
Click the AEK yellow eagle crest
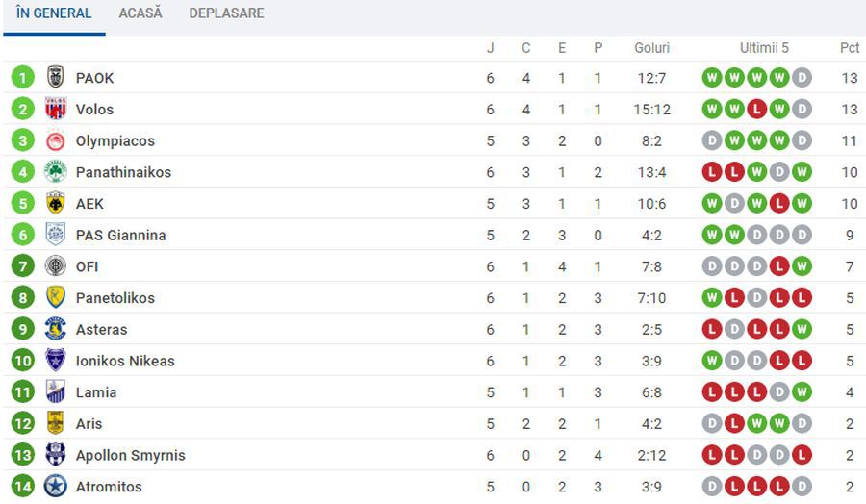coord(55,203)
